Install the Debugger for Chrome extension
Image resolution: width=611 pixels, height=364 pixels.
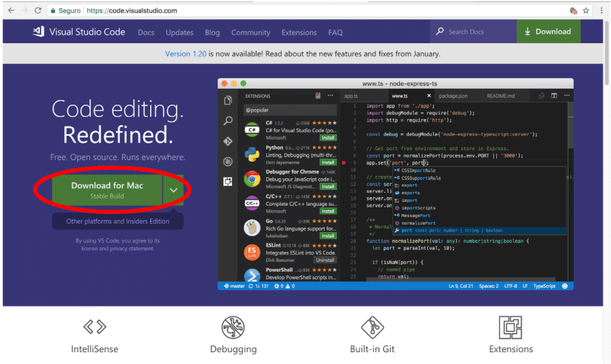328,187
